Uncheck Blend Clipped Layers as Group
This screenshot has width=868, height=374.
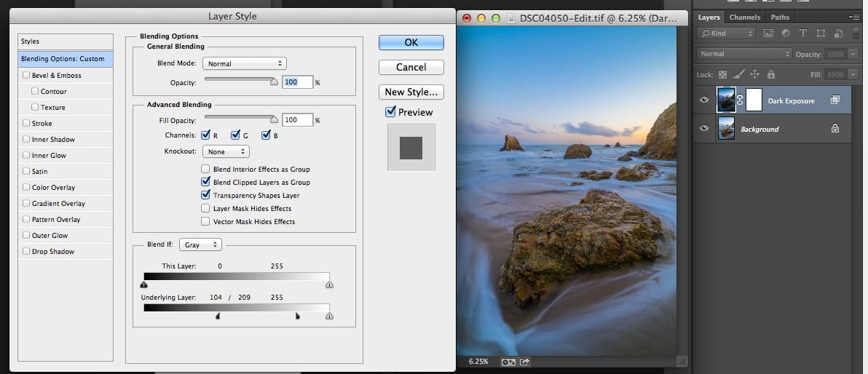205,182
